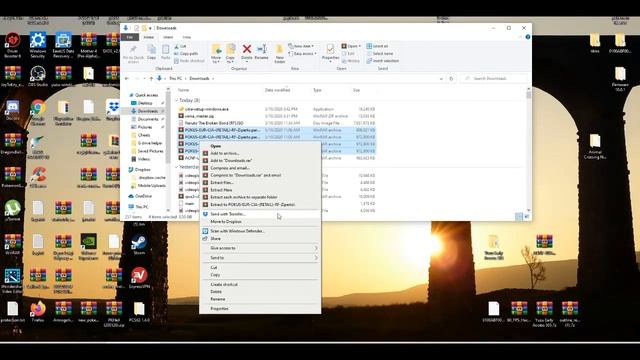Click the Up one level arrow
640x360 pixels.
(x=151, y=78)
